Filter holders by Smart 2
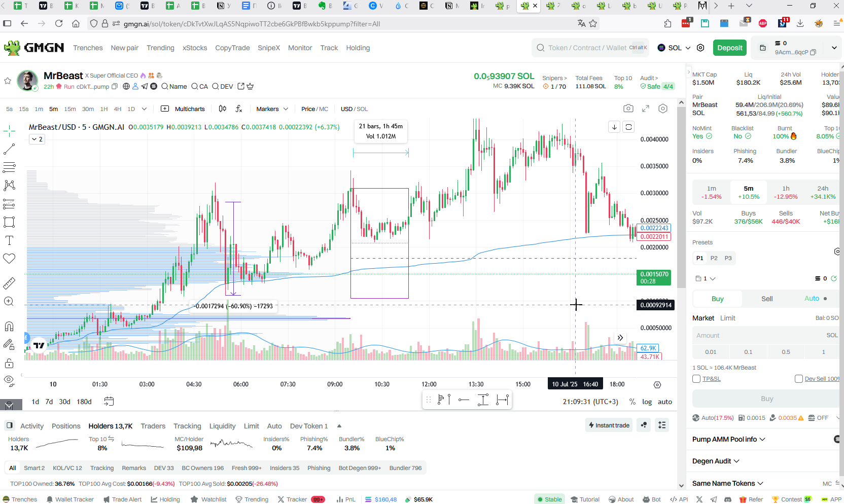 click(x=34, y=468)
